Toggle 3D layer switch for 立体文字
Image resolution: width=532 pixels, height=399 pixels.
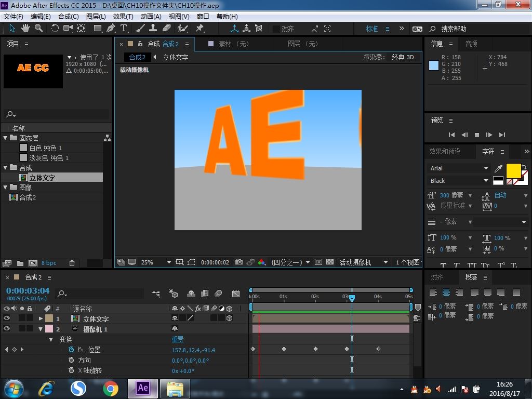point(229,318)
